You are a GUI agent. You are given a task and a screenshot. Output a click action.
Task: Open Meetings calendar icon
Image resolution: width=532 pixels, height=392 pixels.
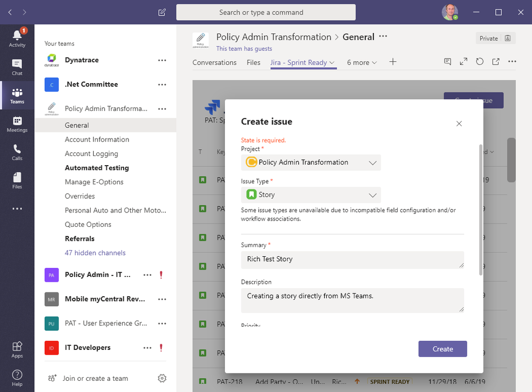coord(17,124)
